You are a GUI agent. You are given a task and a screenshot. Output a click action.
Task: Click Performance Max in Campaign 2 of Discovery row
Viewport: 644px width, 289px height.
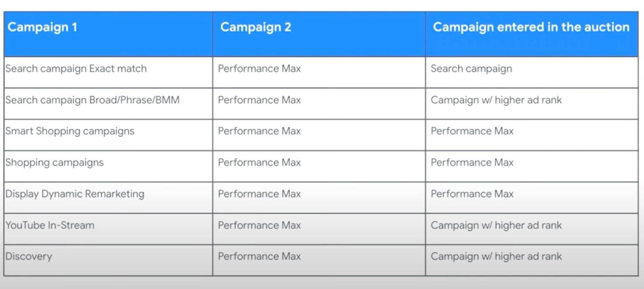click(x=259, y=256)
